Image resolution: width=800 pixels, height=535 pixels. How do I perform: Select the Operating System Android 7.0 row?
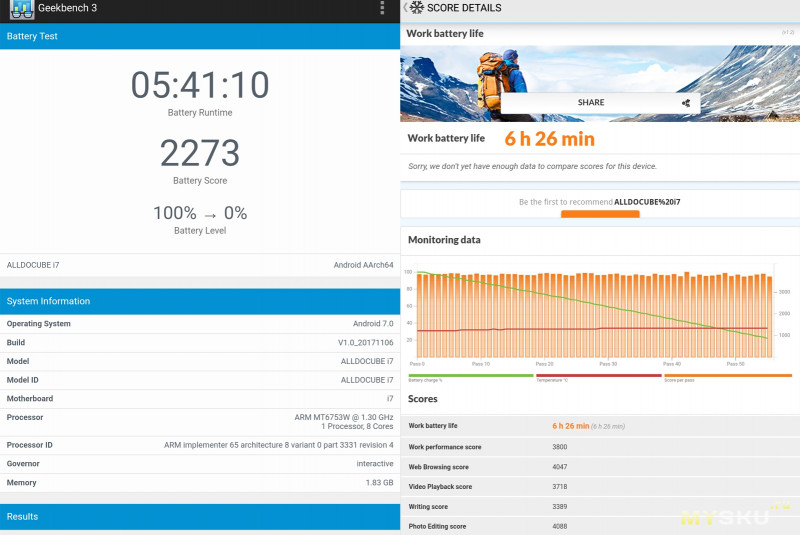(x=200, y=324)
